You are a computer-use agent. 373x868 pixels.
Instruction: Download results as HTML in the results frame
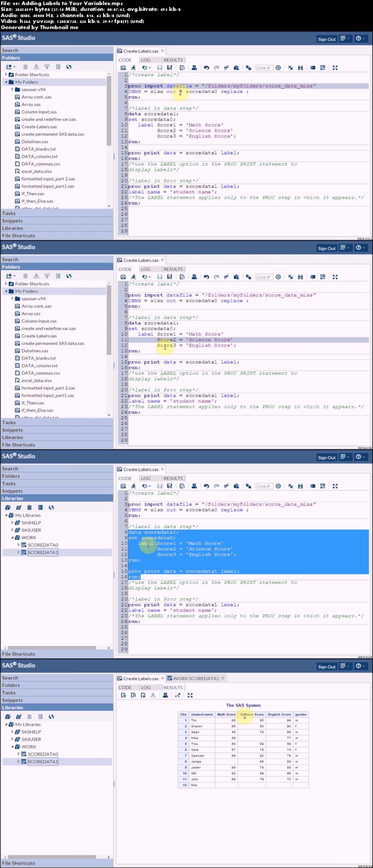pos(123,695)
